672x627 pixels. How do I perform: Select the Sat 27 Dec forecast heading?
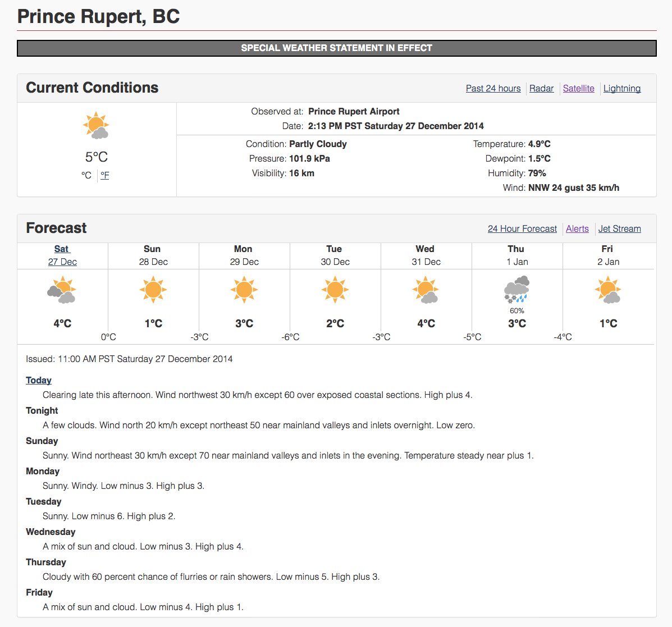point(62,255)
